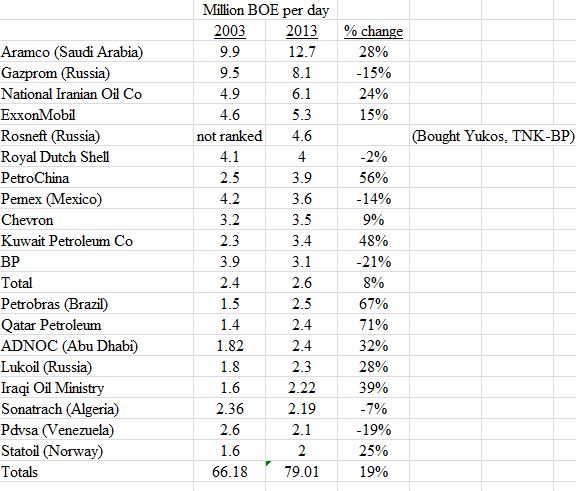Select the 2013 column header cell

(x=301, y=30)
